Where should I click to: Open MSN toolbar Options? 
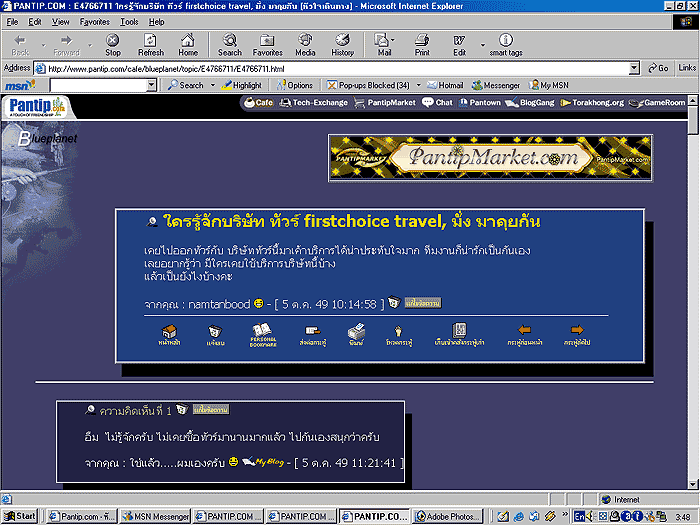click(x=295, y=85)
